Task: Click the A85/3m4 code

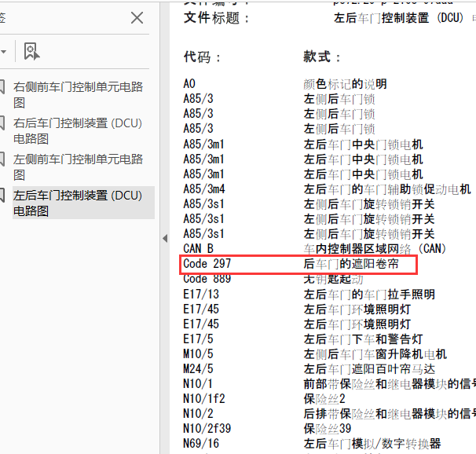Action: point(204,189)
